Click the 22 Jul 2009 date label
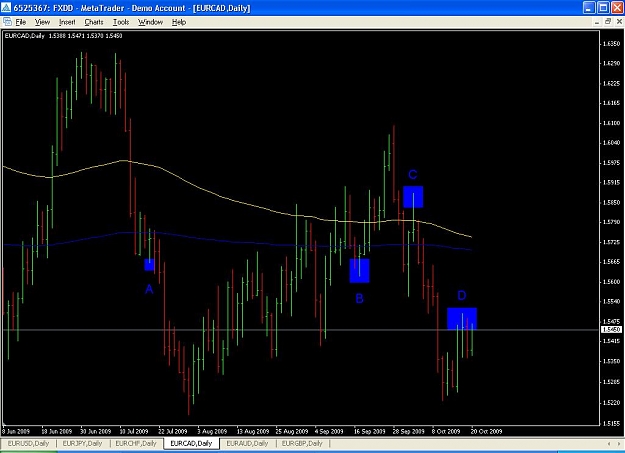 coord(173,431)
